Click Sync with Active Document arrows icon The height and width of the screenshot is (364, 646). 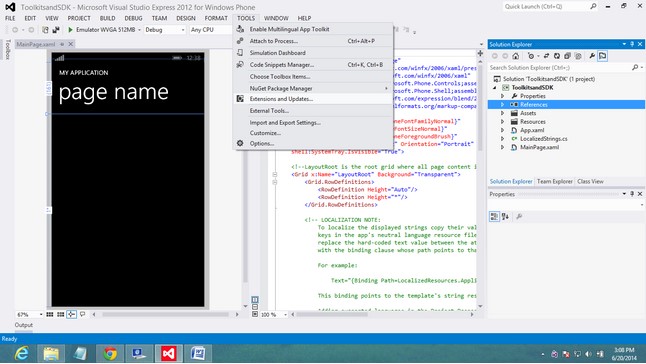(546, 56)
